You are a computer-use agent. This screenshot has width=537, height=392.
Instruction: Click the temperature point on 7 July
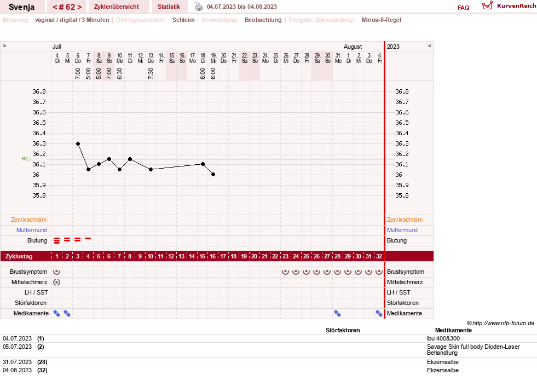click(88, 169)
